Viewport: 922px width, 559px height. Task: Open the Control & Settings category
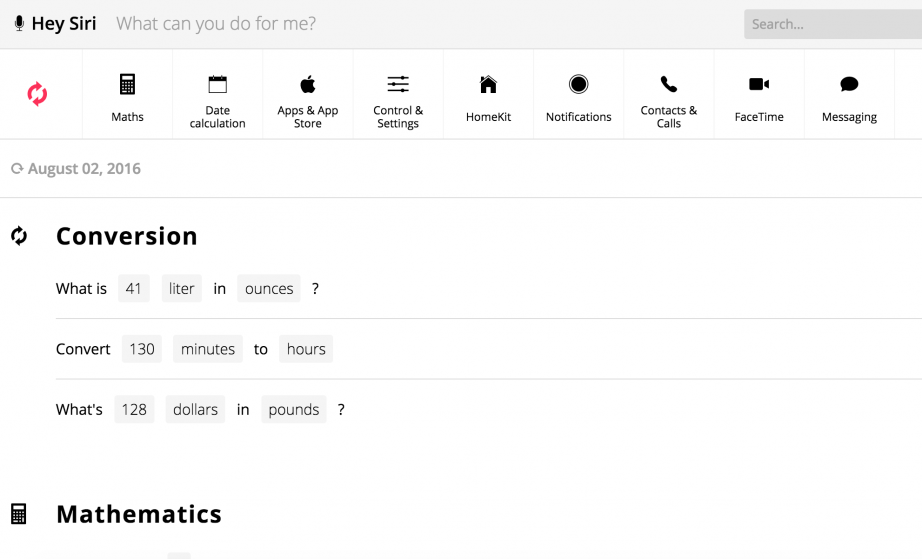pyautogui.click(x=398, y=85)
